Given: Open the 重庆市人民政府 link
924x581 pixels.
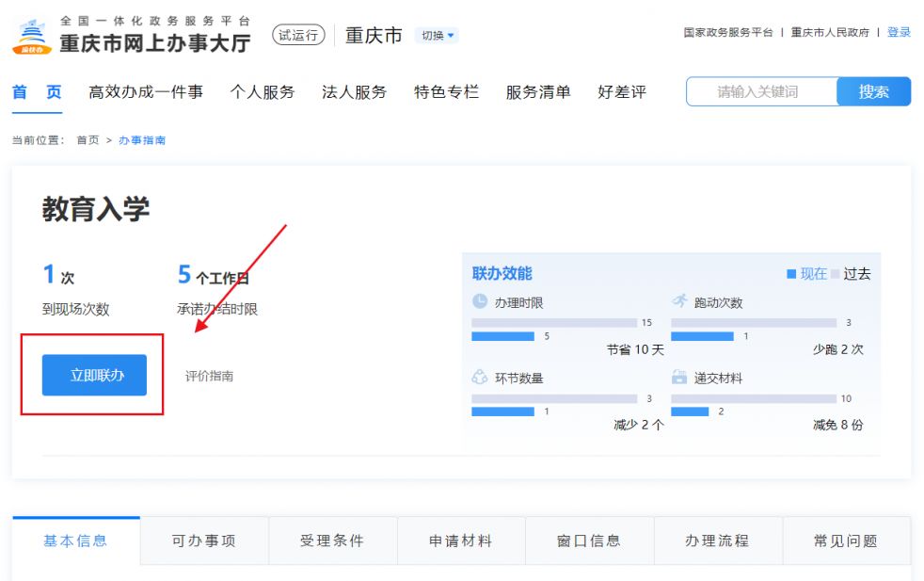Looking at the screenshot, I should click(x=830, y=32).
